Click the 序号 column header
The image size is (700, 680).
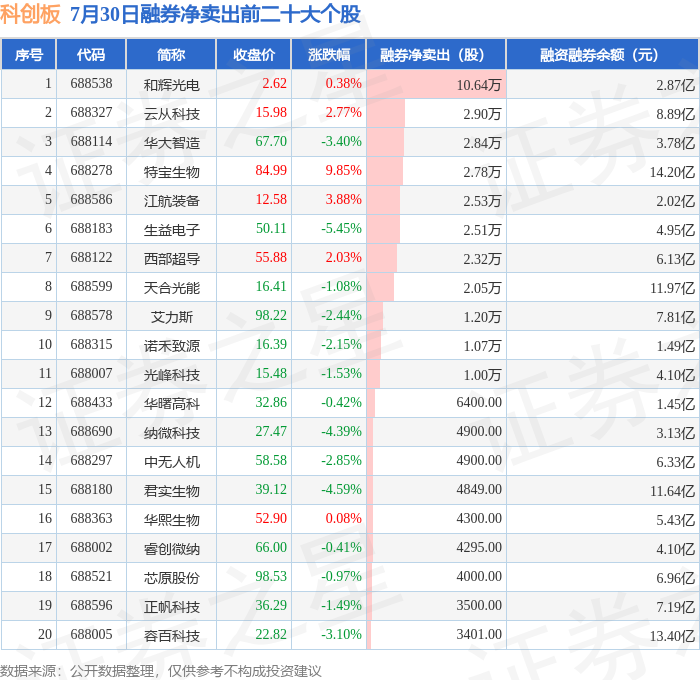click(29, 54)
